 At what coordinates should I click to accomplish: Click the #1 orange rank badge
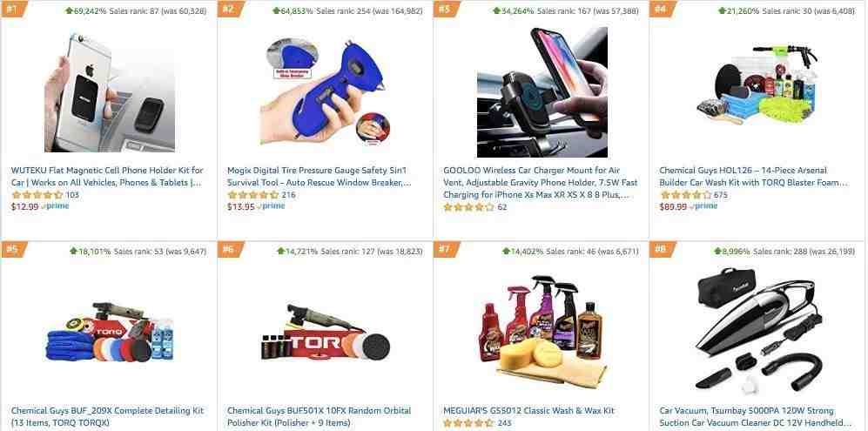pyautogui.click(x=12, y=9)
